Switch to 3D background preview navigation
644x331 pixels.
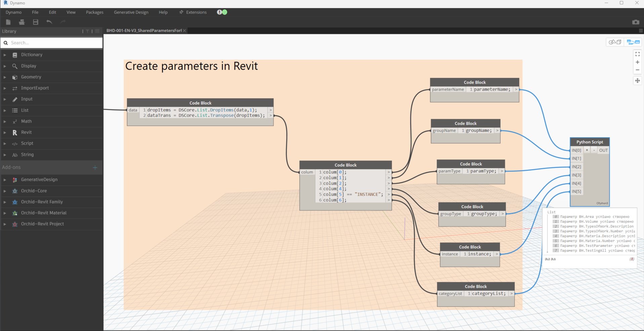[615, 42]
